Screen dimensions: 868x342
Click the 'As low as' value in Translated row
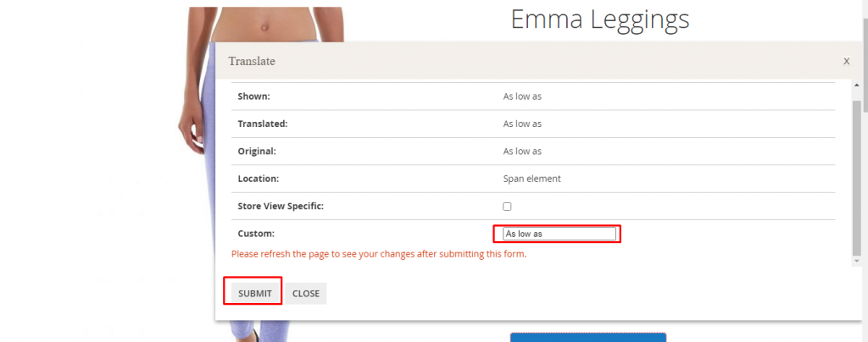[522, 124]
